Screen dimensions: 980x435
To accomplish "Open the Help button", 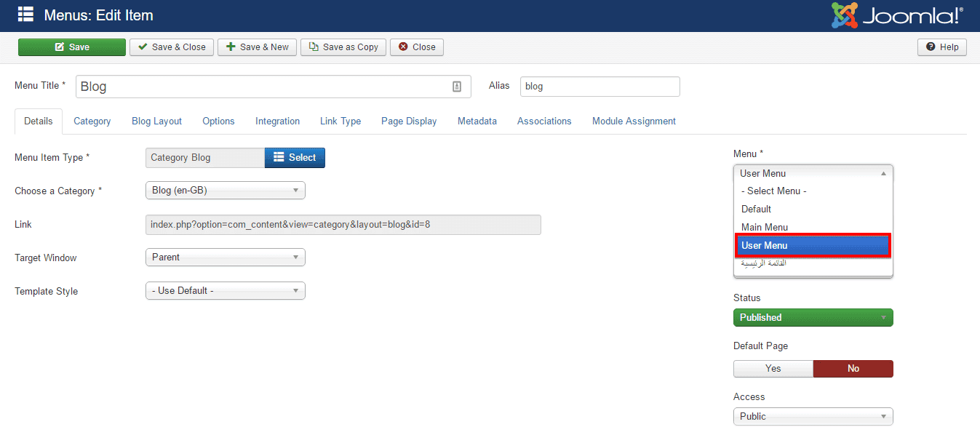I will tap(942, 47).
